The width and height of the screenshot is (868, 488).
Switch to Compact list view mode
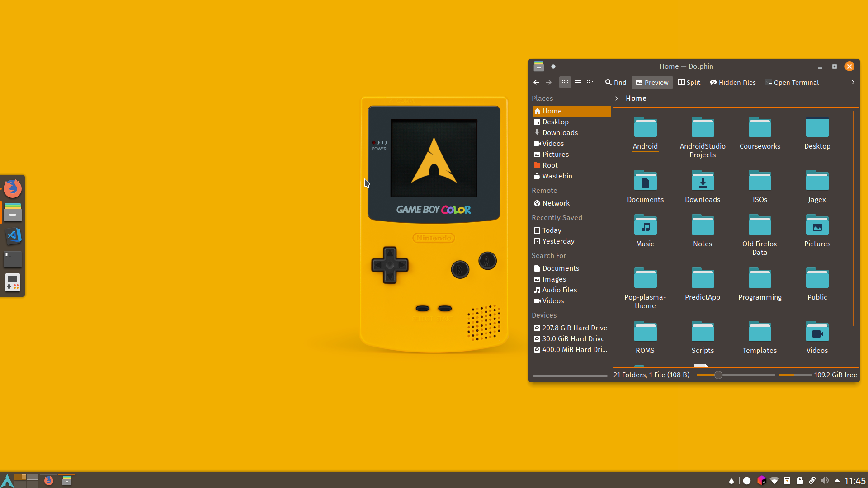577,82
